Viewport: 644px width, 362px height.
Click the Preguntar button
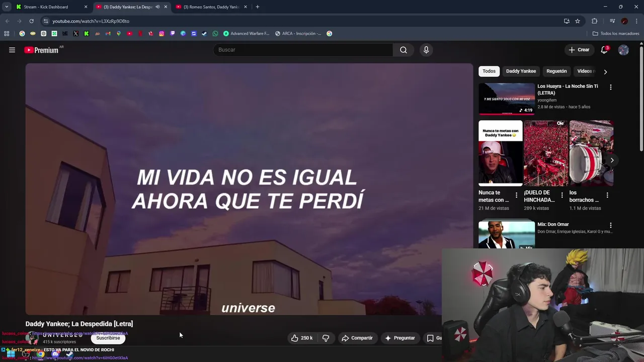point(400,338)
